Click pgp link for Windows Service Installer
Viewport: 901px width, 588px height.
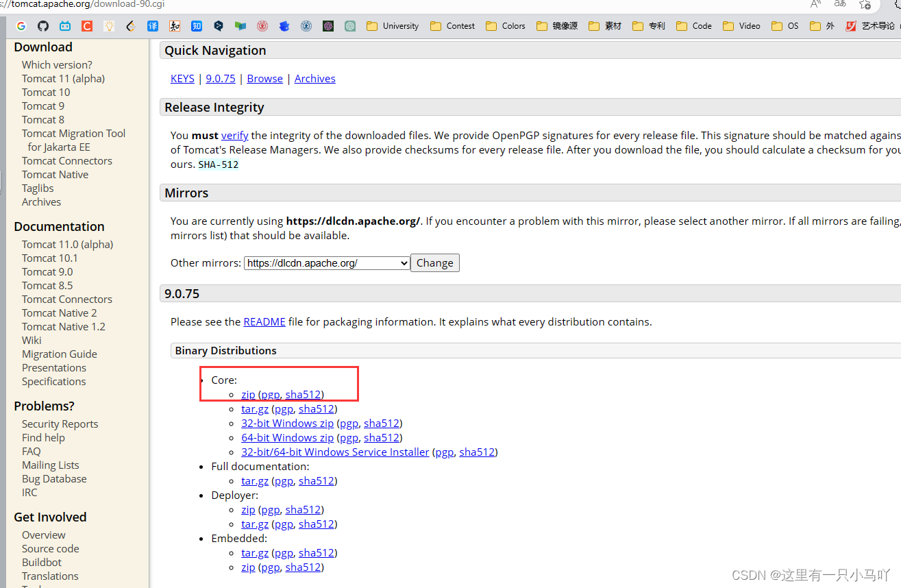coord(445,452)
